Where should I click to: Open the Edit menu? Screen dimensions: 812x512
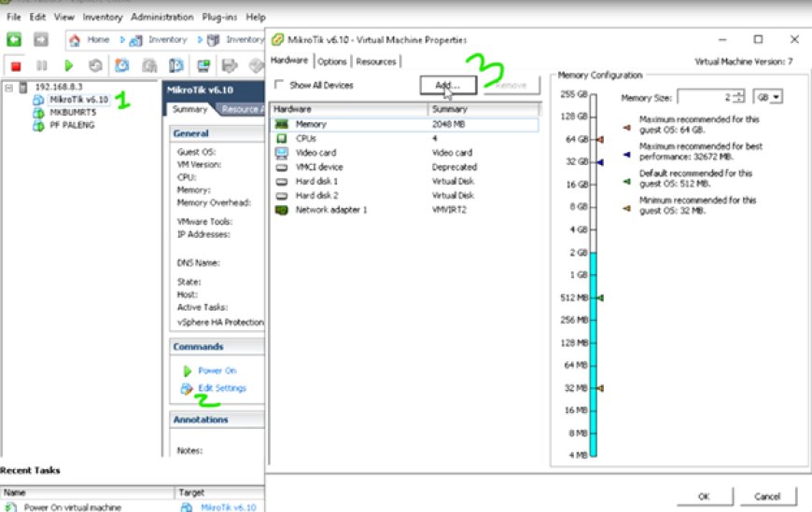pyautogui.click(x=37, y=17)
